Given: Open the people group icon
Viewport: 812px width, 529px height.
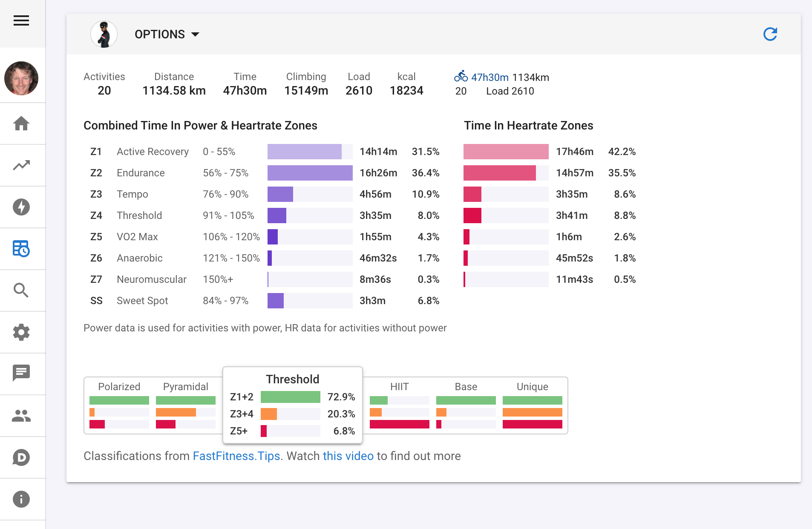Looking at the screenshot, I should coord(21,416).
